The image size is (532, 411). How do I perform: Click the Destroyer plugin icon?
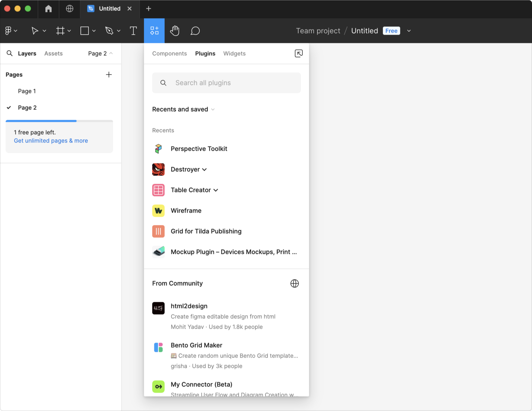coord(158,169)
